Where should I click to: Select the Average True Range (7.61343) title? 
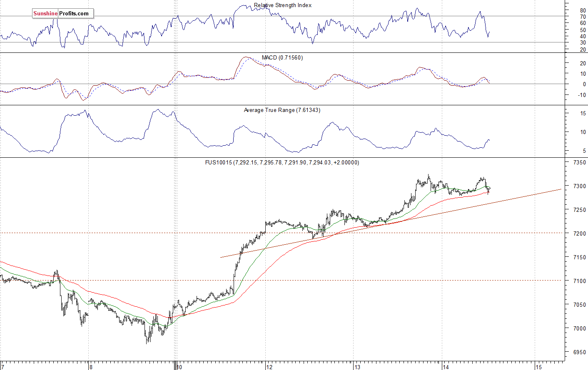282,110
